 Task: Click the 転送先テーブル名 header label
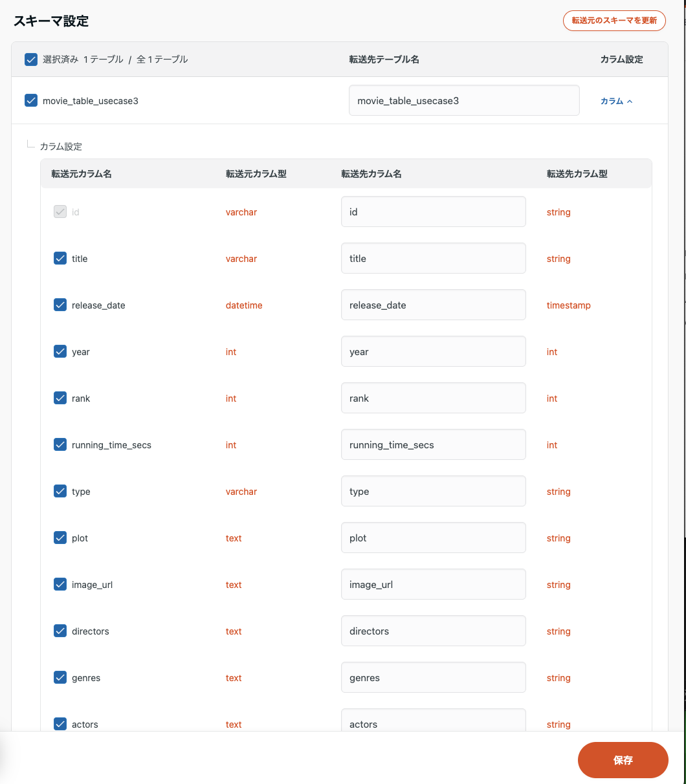pyautogui.click(x=384, y=60)
